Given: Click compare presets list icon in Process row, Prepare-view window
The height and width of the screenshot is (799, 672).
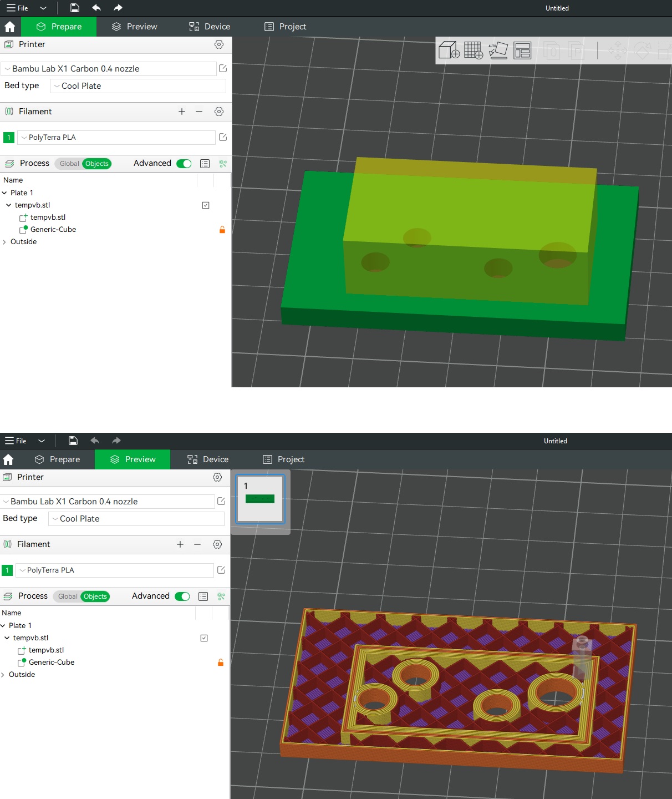Looking at the screenshot, I should (x=205, y=164).
